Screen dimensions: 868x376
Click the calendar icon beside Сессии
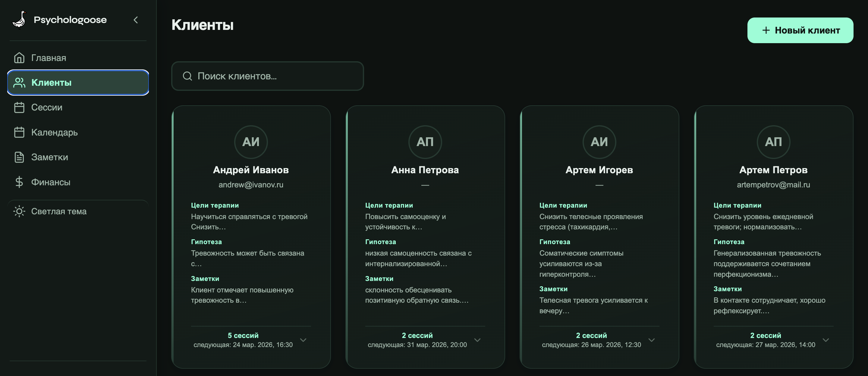[x=19, y=107]
